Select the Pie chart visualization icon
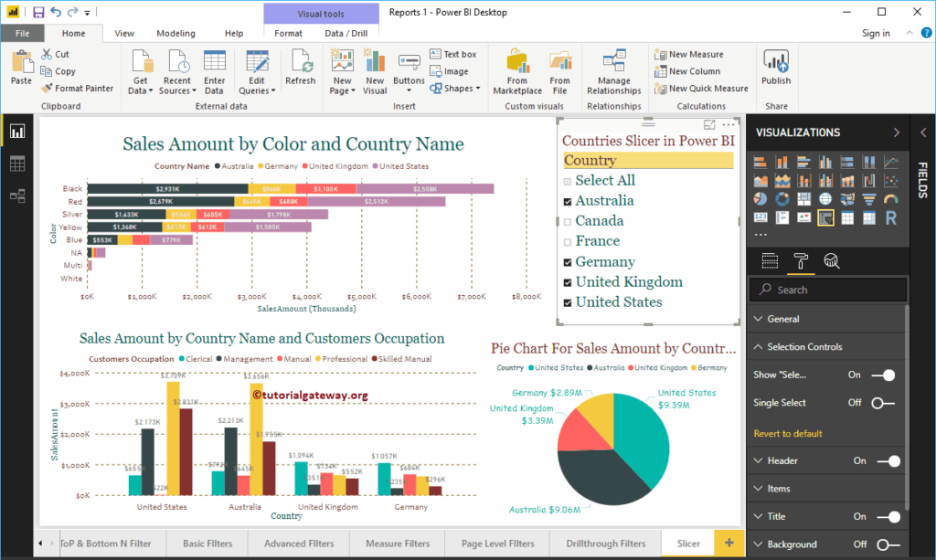This screenshot has width=936, height=560. point(760,199)
